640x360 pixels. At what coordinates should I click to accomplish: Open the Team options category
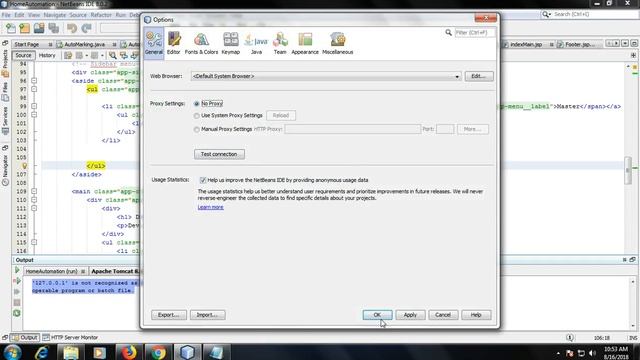[x=280, y=43]
